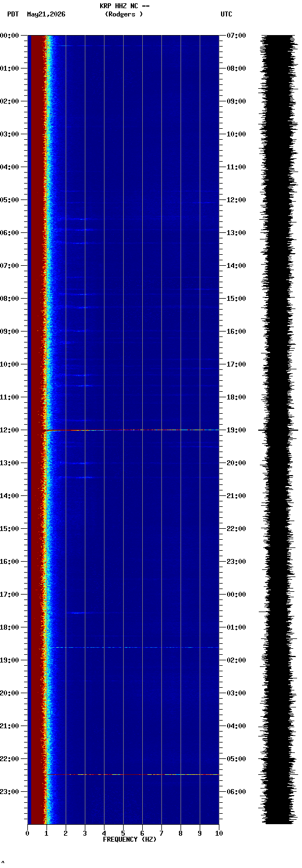Click the frequency tick label '2'

(66, 833)
